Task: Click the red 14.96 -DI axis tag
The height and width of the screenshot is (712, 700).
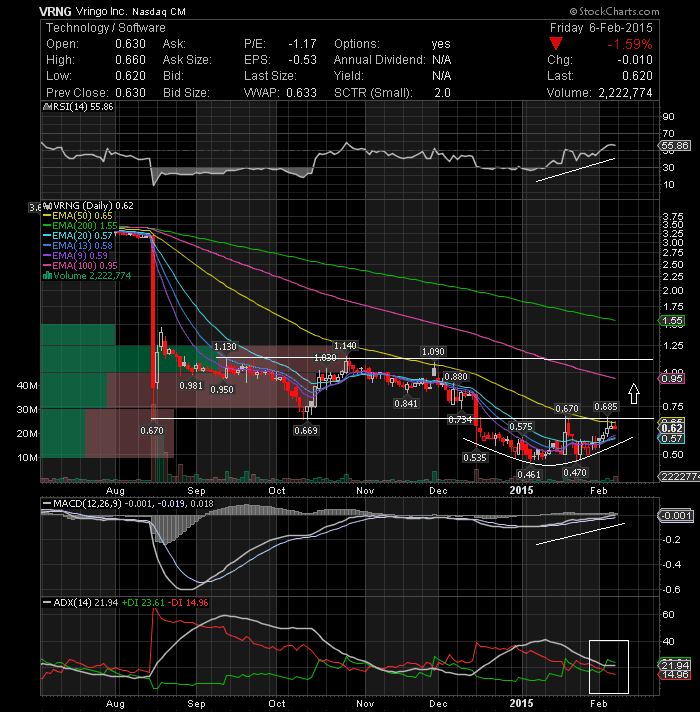Action: point(675,675)
